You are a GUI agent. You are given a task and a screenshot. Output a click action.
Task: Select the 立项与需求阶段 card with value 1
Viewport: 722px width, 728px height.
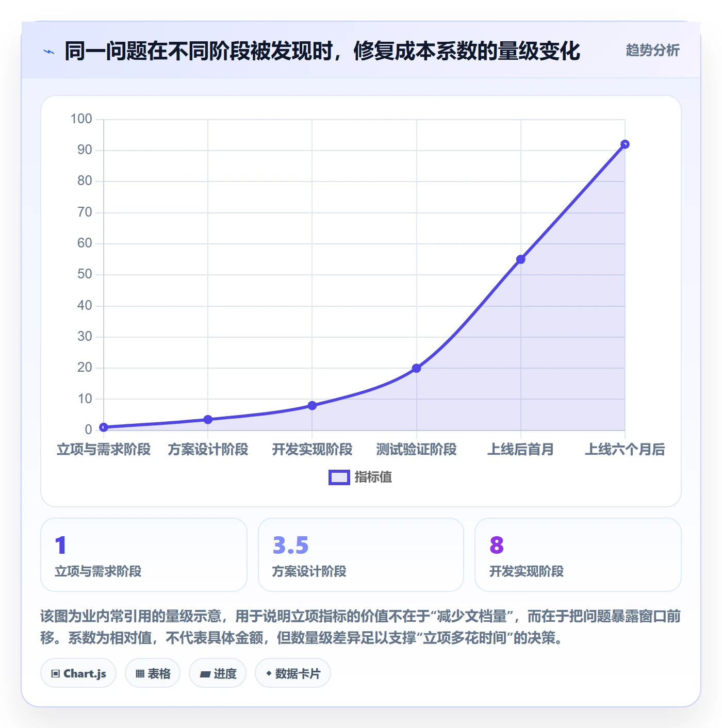(144, 555)
